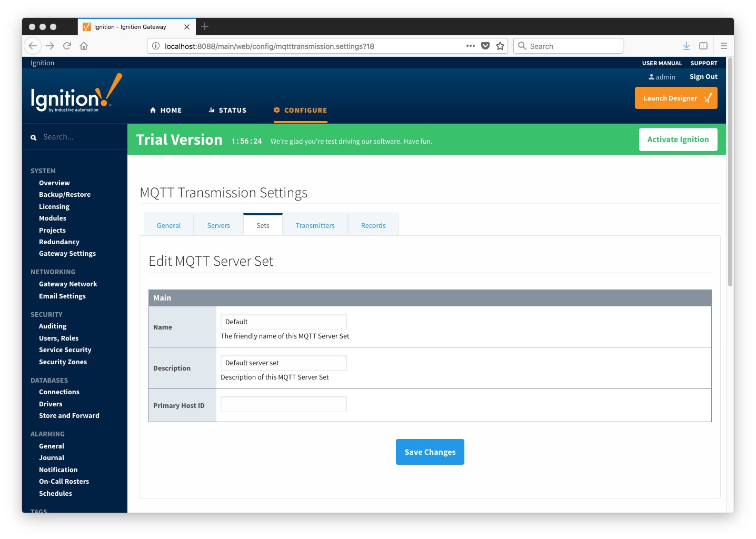
Task: Open Notification in the sidebar
Action: pyautogui.click(x=58, y=470)
